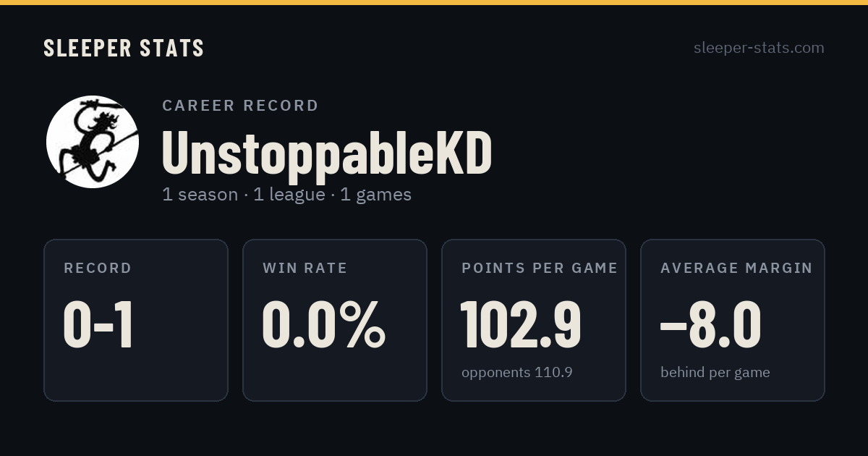Click the UnstoppableKD avatar image
The height and width of the screenshot is (456, 868).
(x=93, y=142)
